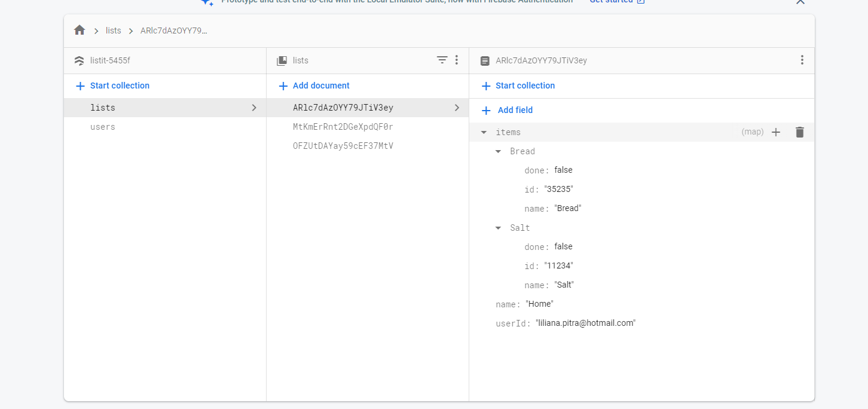
Task: Click the userId email value
Action: click(585, 323)
